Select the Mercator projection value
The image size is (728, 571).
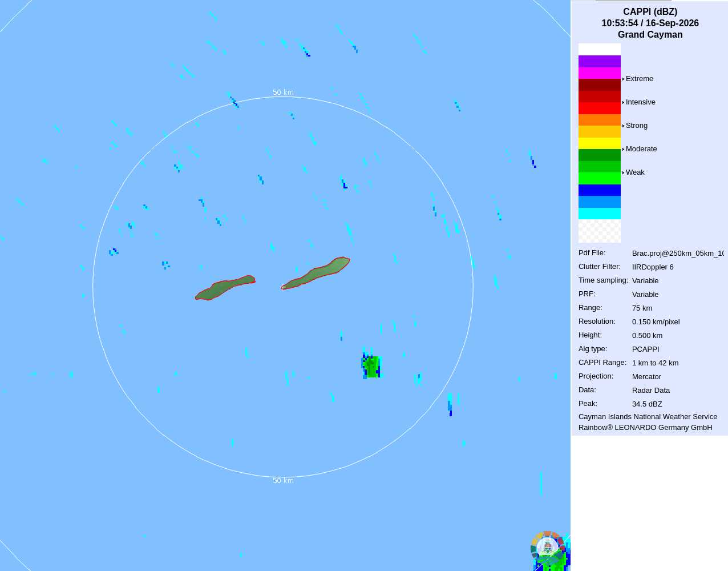point(646,376)
